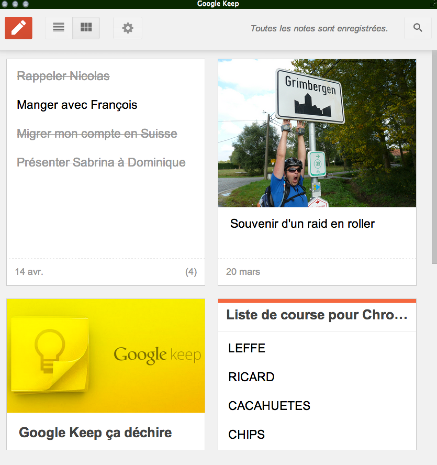
Task: Open the note Souvenir d'un raid en roller
Action: 302,224
